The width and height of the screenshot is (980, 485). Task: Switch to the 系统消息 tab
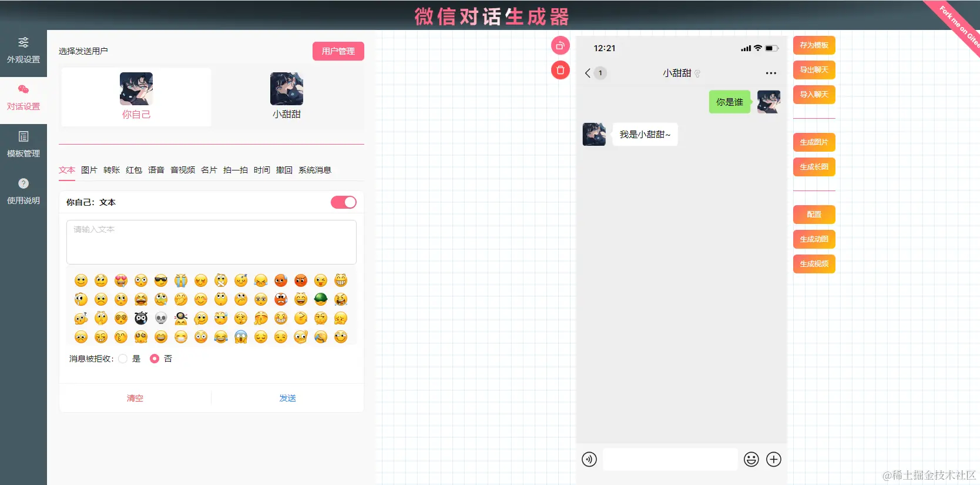315,170
